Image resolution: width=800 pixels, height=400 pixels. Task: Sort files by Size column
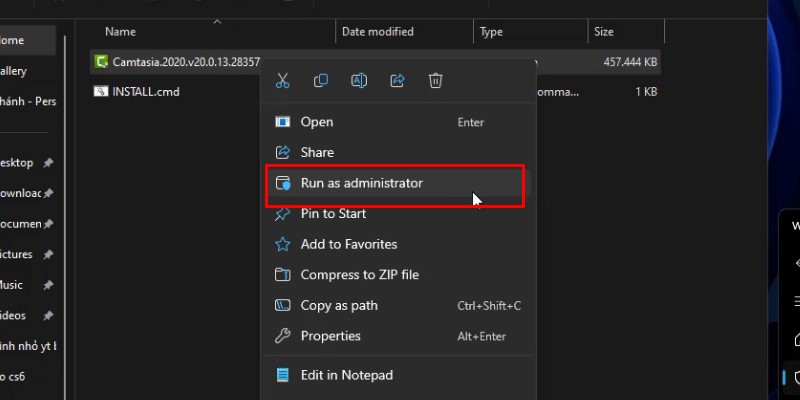(x=604, y=32)
